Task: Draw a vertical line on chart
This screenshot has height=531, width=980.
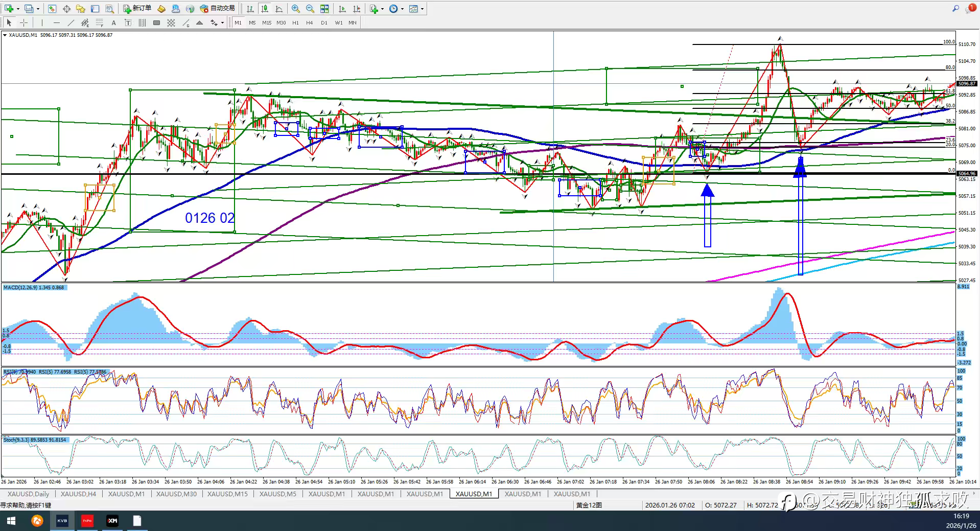Action: click(x=42, y=22)
